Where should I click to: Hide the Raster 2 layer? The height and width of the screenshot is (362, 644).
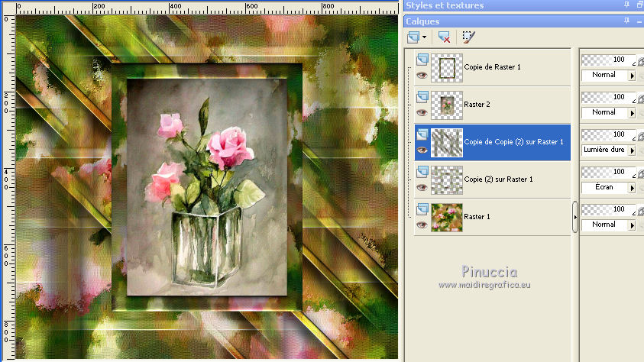click(x=422, y=113)
